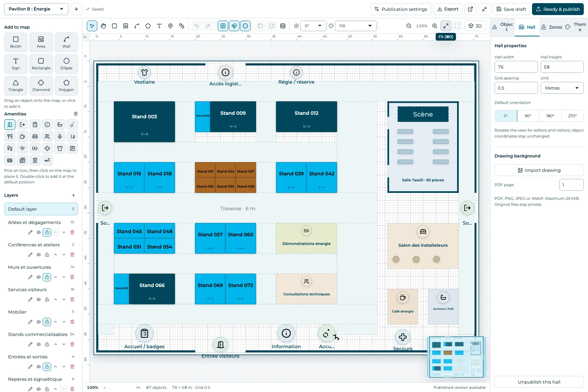Toggle the crosshair guides button
Image resolution: width=588 pixels, height=392 pixels.
click(x=245, y=26)
